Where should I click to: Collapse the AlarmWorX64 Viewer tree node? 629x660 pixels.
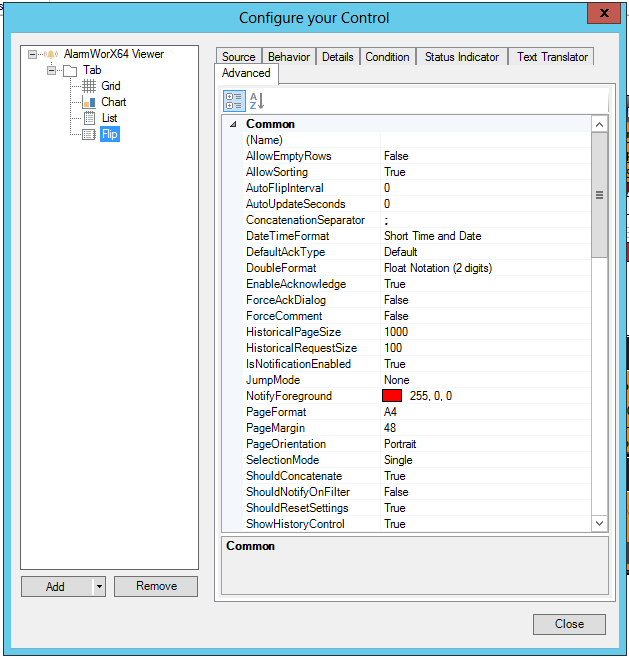[33, 54]
